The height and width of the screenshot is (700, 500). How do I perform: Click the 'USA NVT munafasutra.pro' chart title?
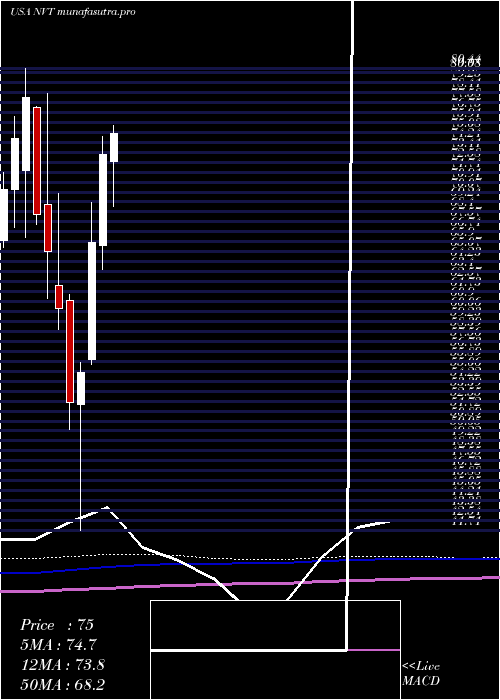(x=73, y=12)
